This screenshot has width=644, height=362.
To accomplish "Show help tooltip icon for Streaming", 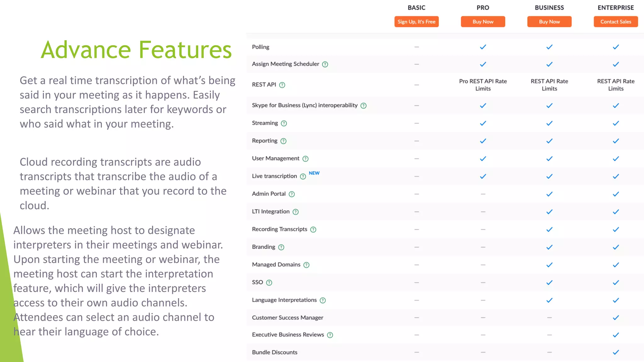I will tap(284, 123).
